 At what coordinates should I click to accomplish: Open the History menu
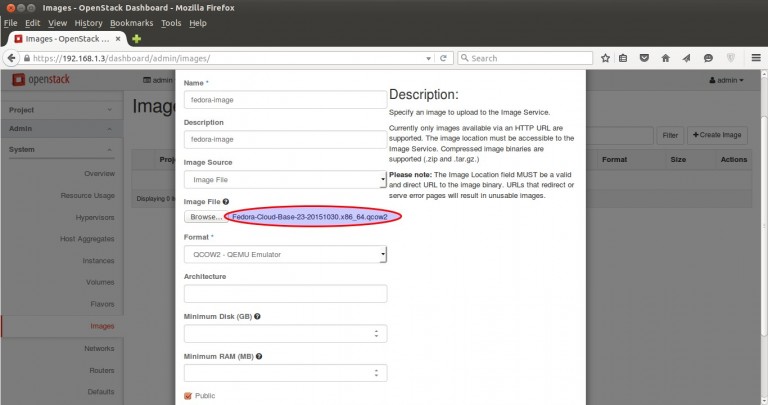[x=88, y=22]
